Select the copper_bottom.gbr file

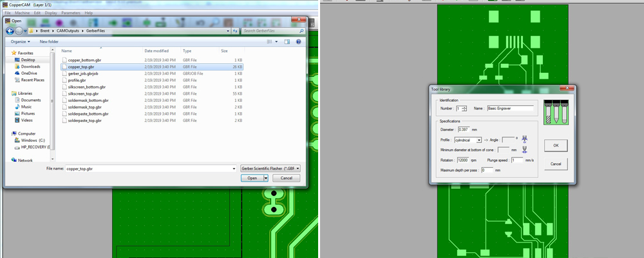152,60
